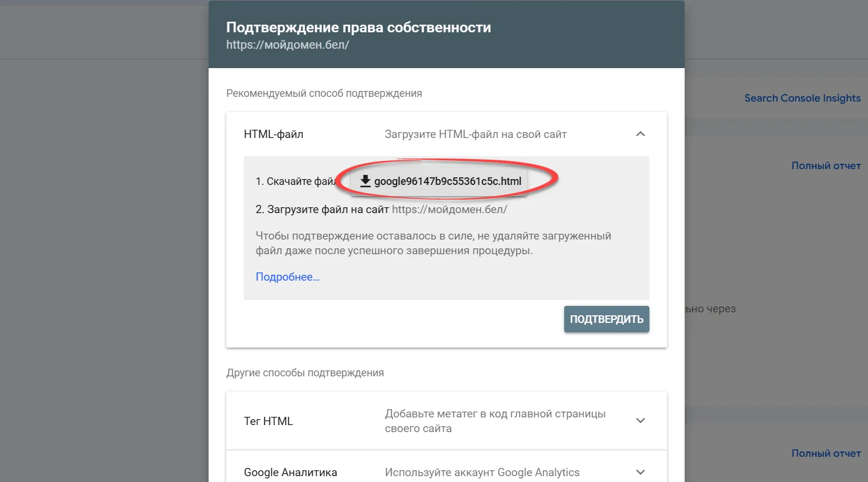
Task: Expand the Тег HTML method chevron
Action: pyautogui.click(x=641, y=421)
